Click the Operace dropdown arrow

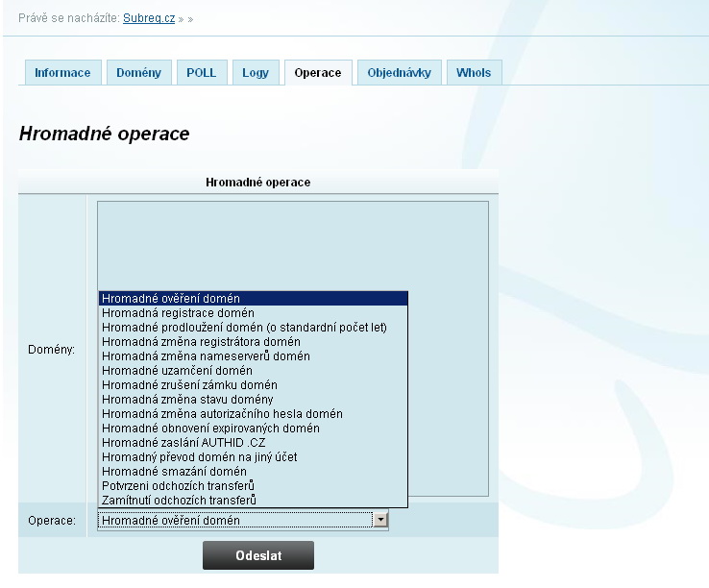pyautogui.click(x=380, y=520)
